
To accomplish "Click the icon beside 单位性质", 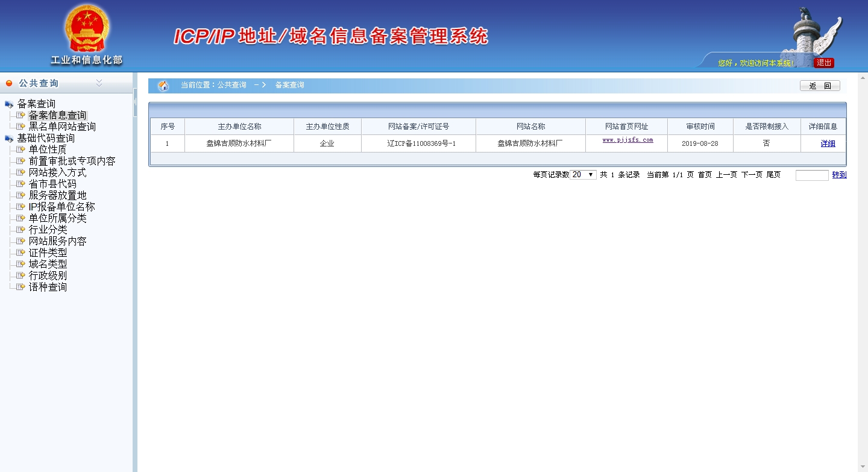I will point(20,149).
